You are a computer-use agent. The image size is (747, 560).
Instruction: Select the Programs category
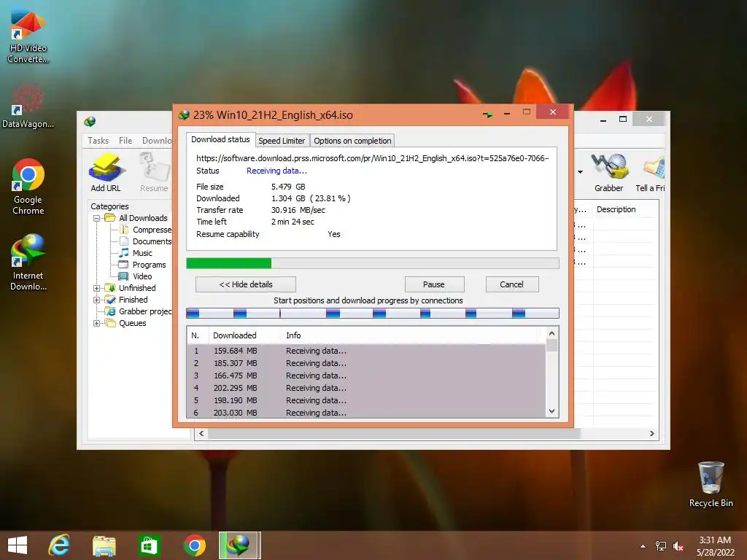coord(142,265)
